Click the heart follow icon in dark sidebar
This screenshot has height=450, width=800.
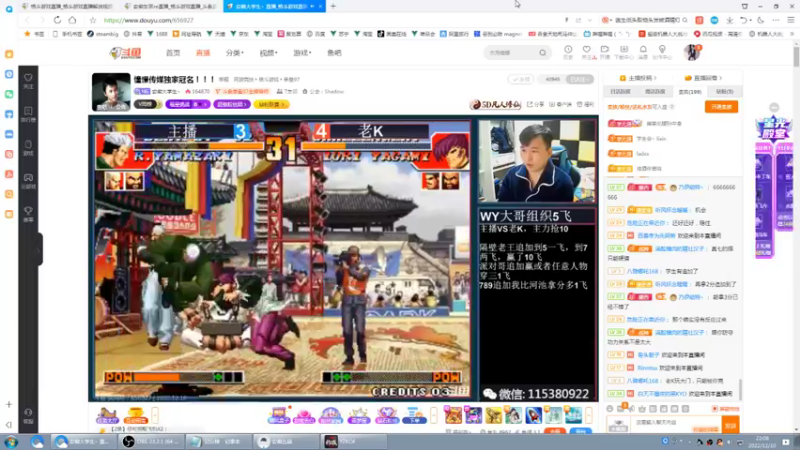pyautogui.click(x=28, y=80)
